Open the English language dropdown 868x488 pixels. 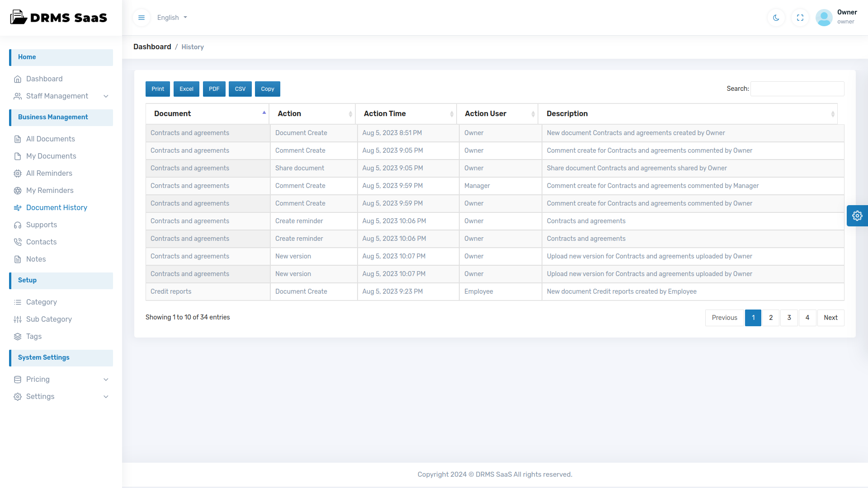(171, 18)
